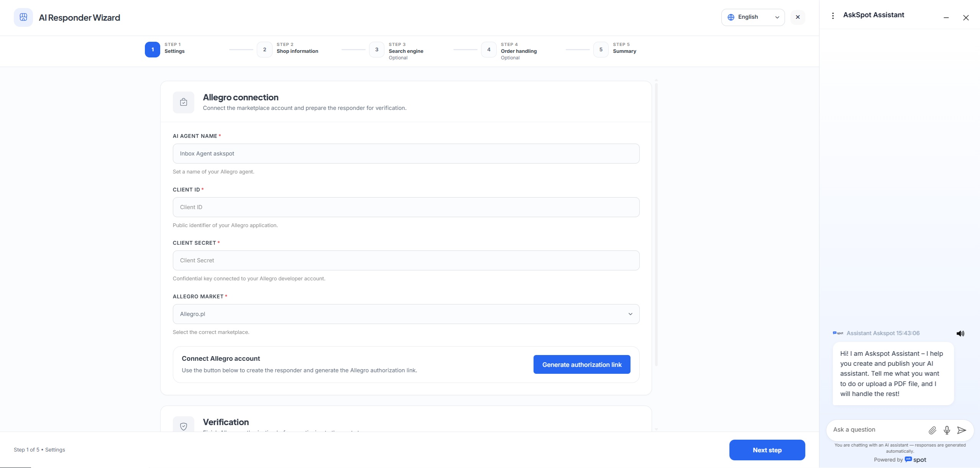Click the Allegro connection shopping bag icon
The image size is (980, 468).
click(184, 102)
